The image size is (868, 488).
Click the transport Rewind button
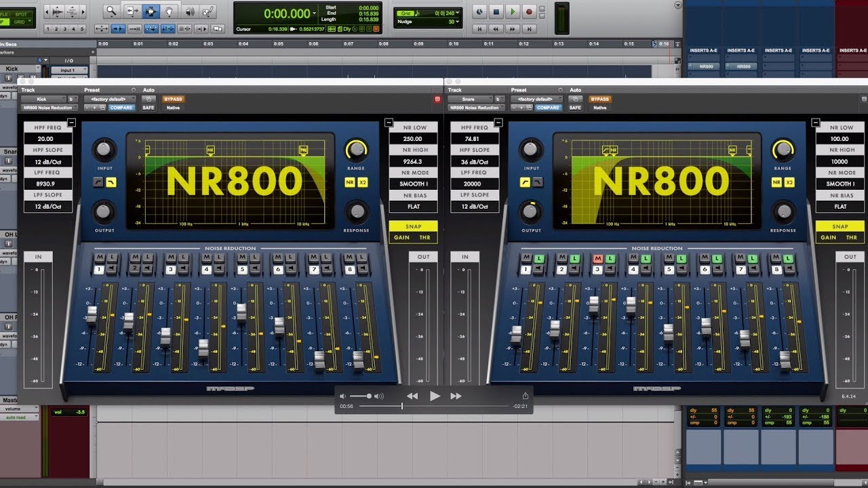pyautogui.click(x=496, y=28)
